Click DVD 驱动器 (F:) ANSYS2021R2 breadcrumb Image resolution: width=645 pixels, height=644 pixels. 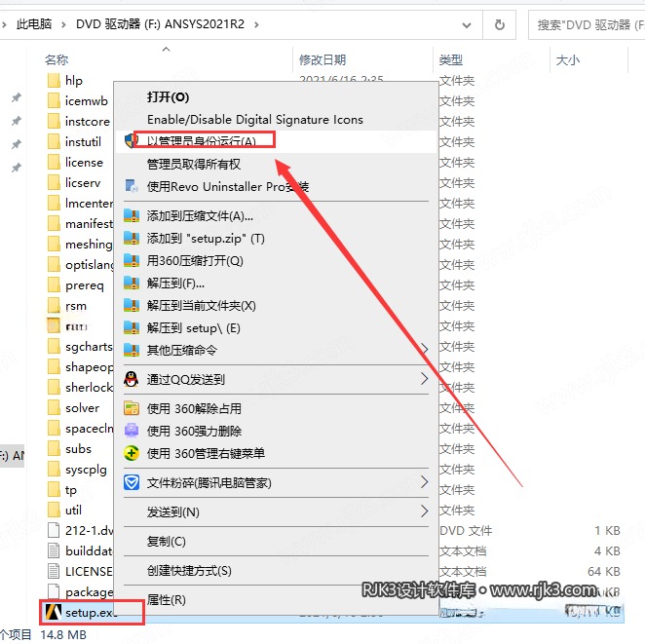[x=160, y=24]
